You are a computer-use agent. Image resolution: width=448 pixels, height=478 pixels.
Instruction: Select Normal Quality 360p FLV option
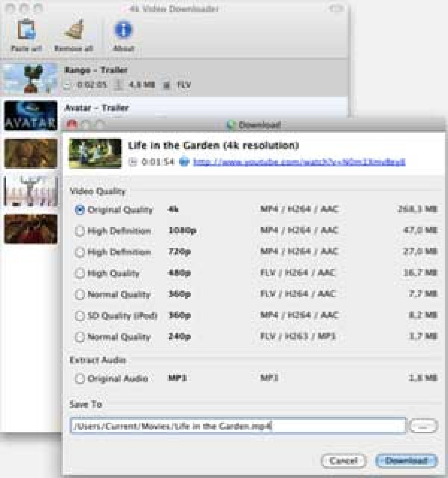tap(80, 295)
